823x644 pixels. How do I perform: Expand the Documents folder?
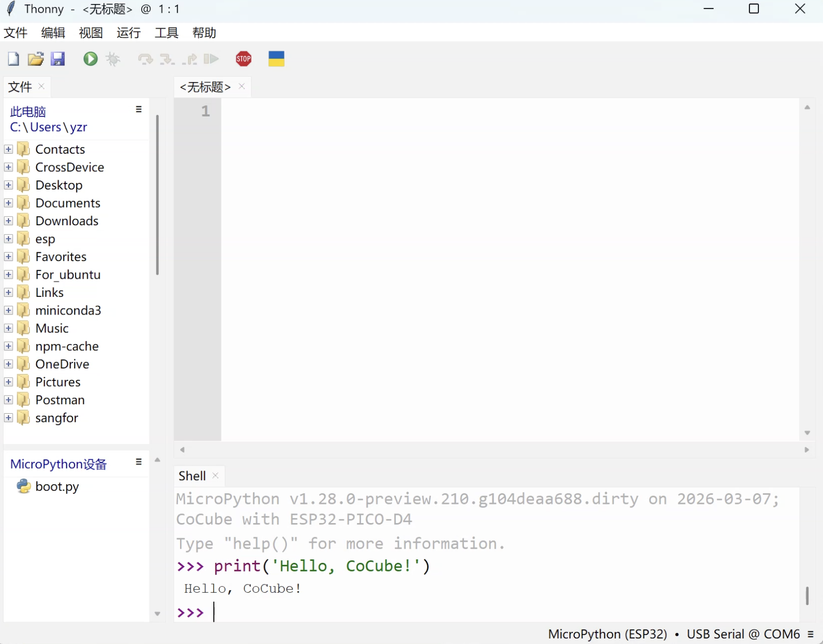click(9, 203)
